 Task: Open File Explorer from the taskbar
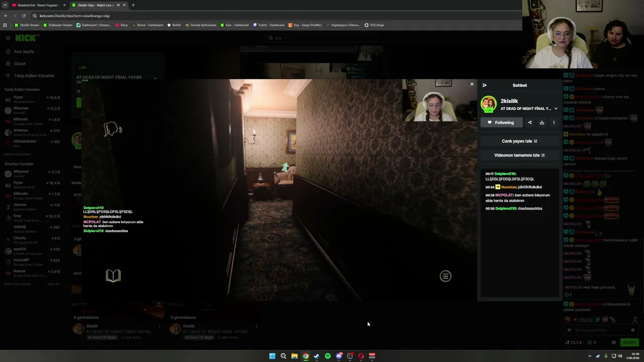[294, 356]
